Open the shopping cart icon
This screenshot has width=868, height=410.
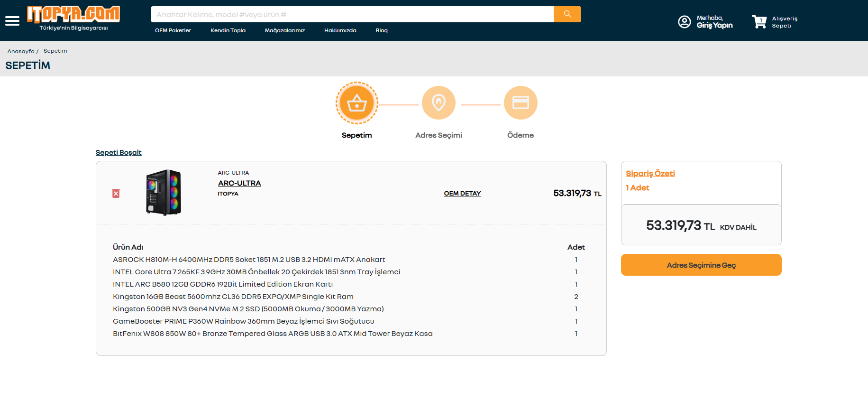pos(759,22)
